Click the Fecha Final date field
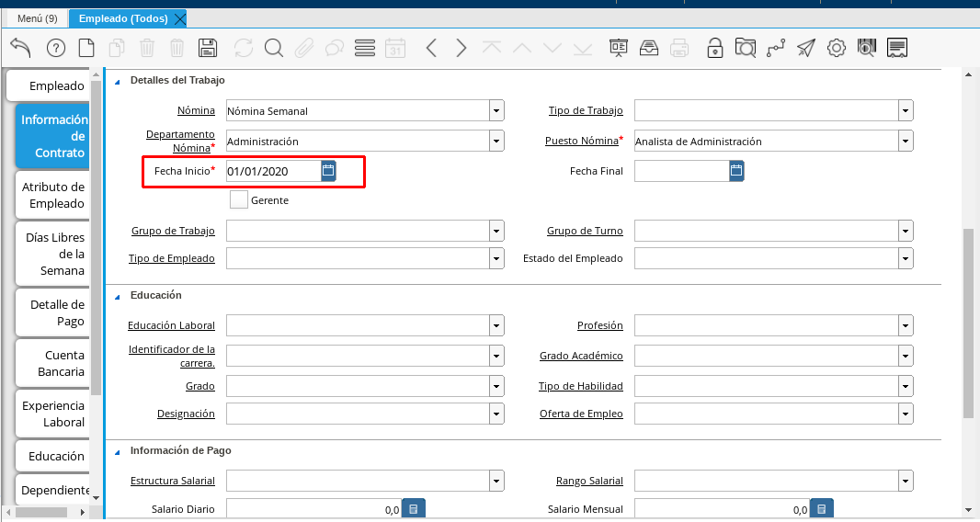This screenshot has width=980, height=522. [680, 171]
